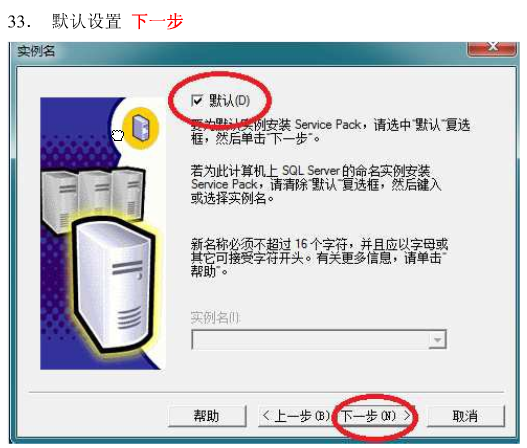Click the red 下一步 heading text
Image resolution: width=527 pixels, height=448 pixels.
157,22
